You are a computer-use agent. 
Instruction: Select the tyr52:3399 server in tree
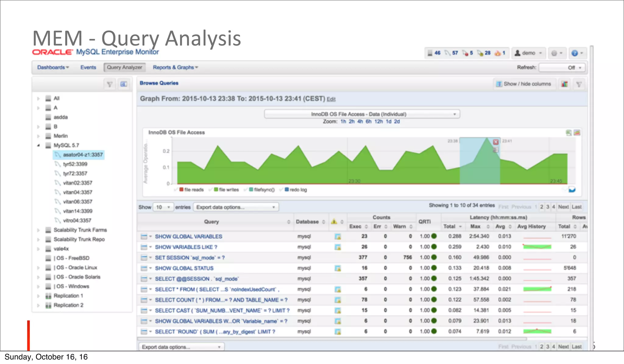(75, 164)
